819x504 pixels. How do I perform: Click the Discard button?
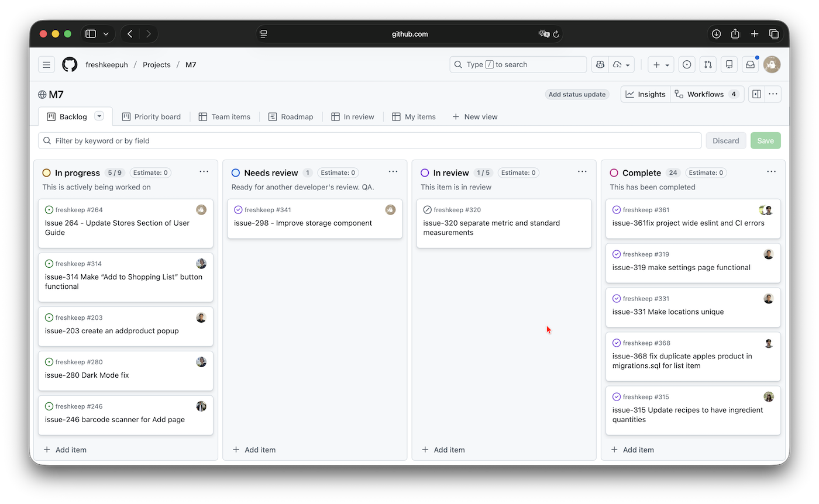pos(725,140)
